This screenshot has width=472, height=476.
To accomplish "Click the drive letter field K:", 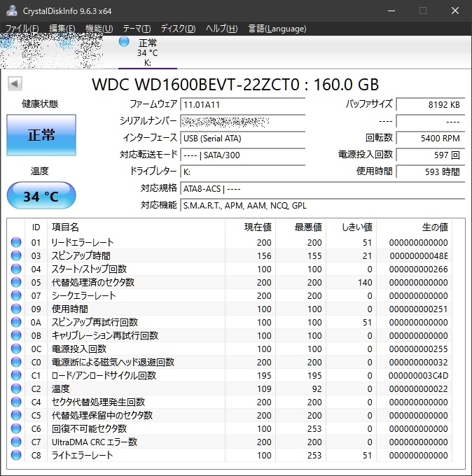I will [x=243, y=171].
